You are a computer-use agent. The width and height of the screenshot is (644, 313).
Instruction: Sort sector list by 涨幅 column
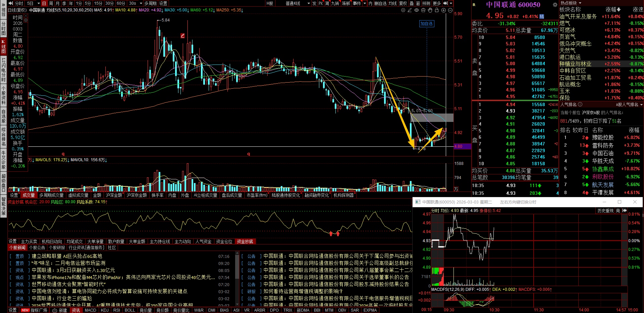pos(613,10)
